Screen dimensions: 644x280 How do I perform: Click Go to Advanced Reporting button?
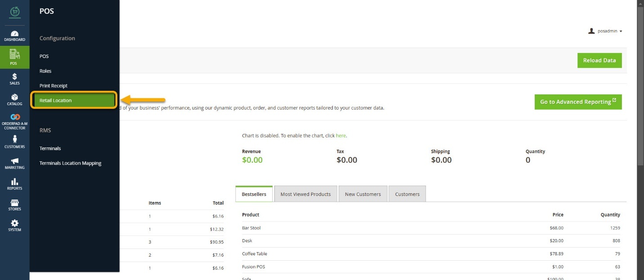tap(578, 102)
